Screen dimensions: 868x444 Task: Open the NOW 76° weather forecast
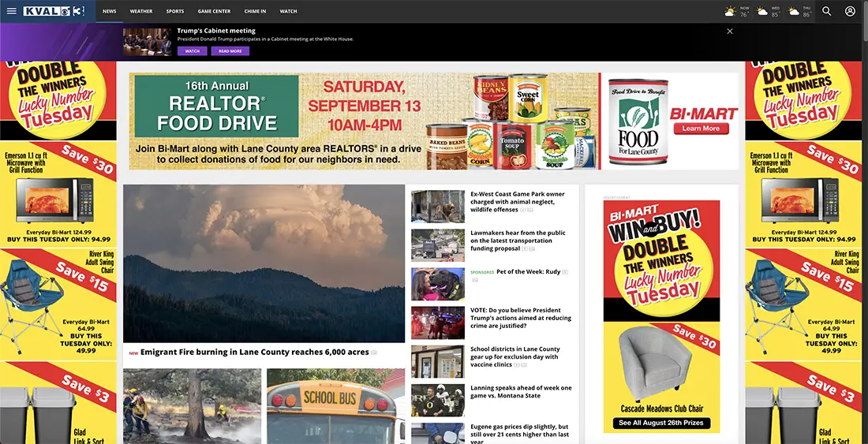737,11
